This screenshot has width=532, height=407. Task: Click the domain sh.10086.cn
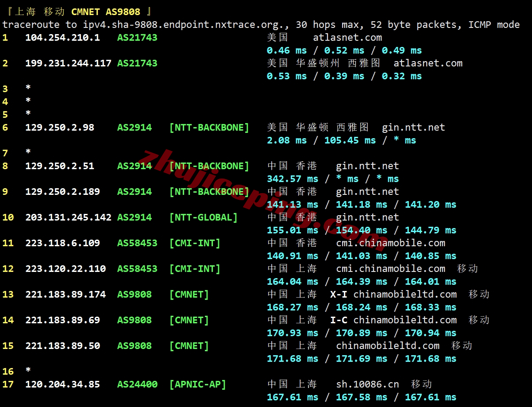[x=367, y=384]
